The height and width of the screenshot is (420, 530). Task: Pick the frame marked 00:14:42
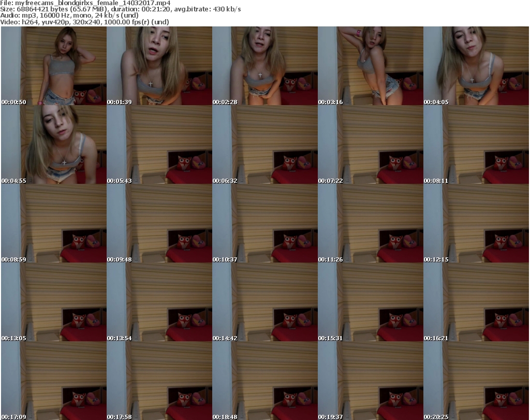tap(264, 302)
